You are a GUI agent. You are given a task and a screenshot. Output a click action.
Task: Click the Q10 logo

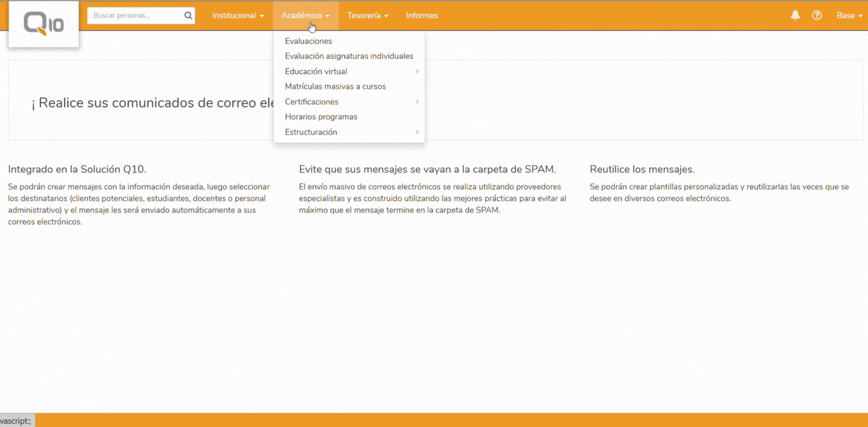click(44, 24)
